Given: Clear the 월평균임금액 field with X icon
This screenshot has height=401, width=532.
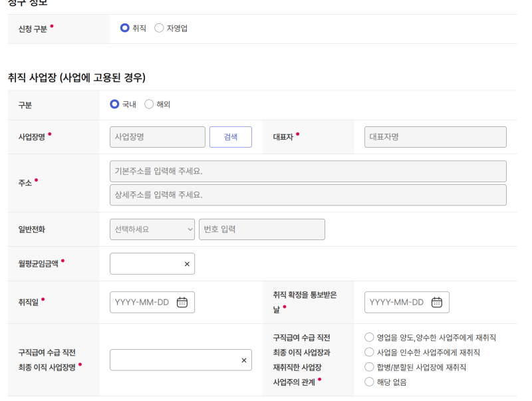Looking at the screenshot, I should click(x=187, y=264).
